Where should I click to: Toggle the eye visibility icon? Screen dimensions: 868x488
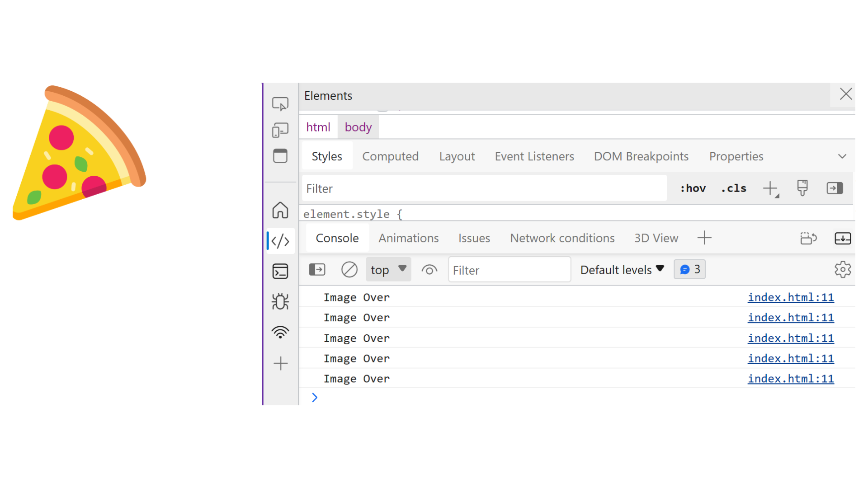(429, 270)
